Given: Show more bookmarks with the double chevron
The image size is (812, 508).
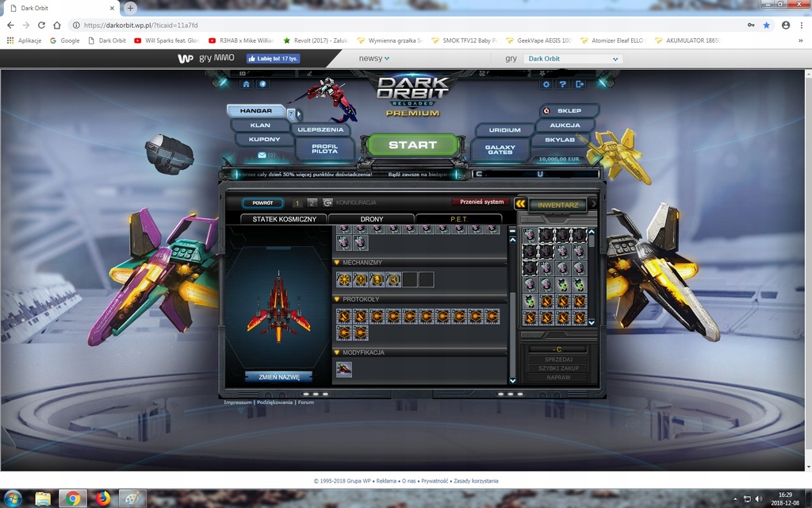Looking at the screenshot, I should coord(801,40).
